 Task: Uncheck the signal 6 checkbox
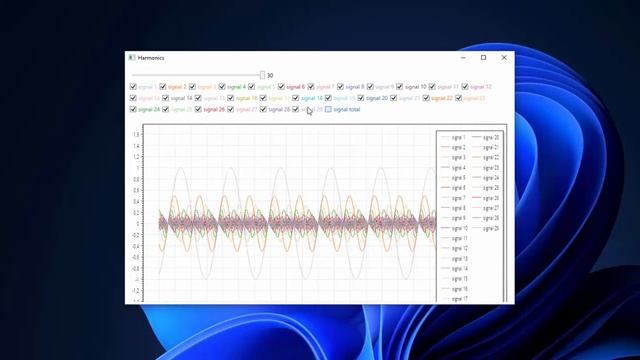(x=281, y=87)
